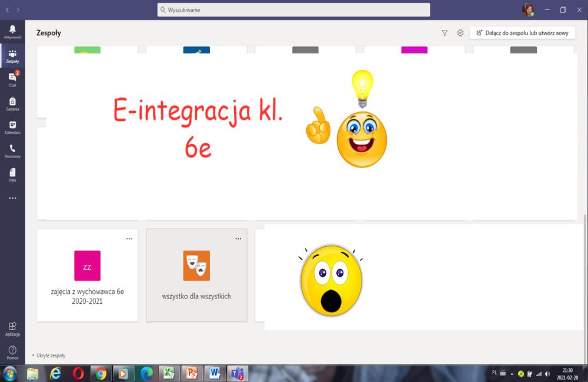Viewport: 588px width, 382px height.
Task: Open the Kalendarz view
Action: (12, 127)
